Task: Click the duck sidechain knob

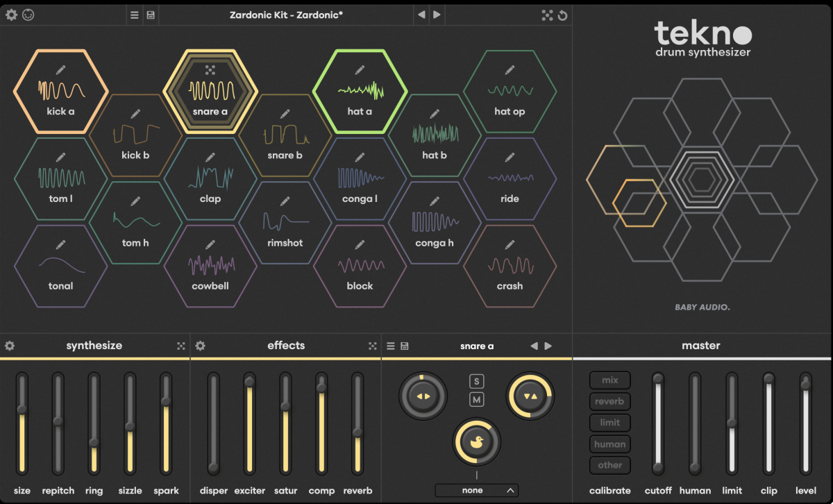Action: tap(476, 442)
